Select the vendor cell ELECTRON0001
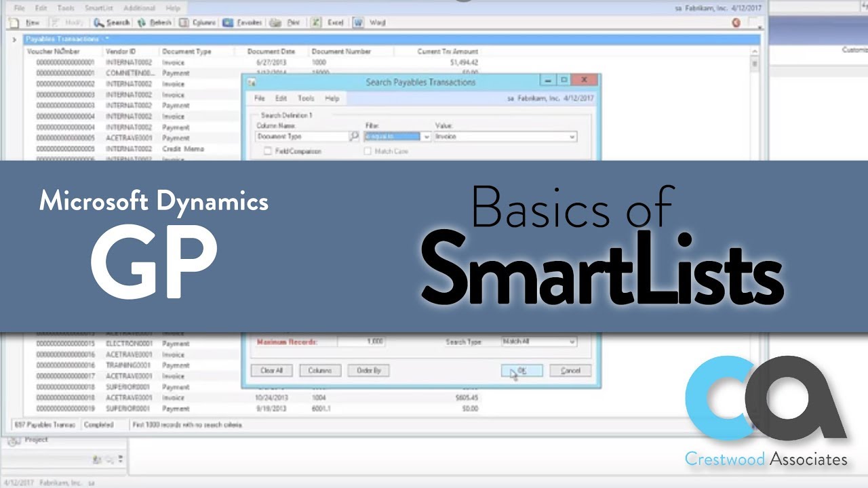Viewport: 868px width, 488px height. coord(129,344)
